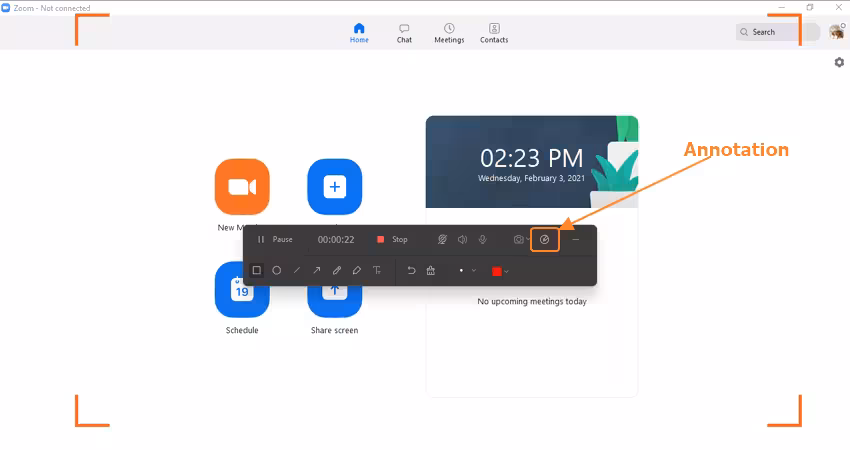This screenshot has height=450, width=850.
Task: Click the red annotation color swatch
Action: click(x=497, y=271)
